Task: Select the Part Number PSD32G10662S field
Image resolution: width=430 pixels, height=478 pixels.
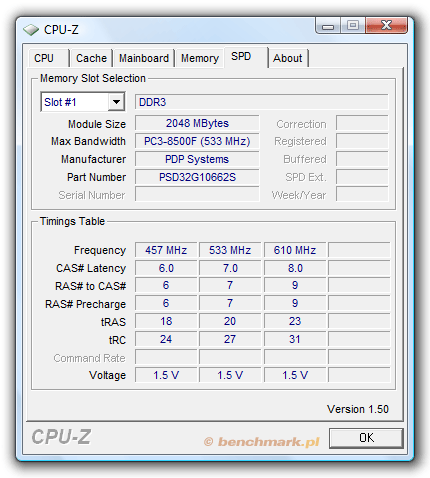Action: [197, 177]
